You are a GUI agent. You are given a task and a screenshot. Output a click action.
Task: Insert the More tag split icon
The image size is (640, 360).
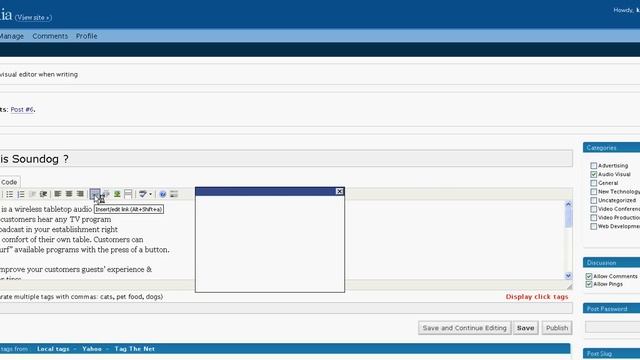click(x=128, y=194)
